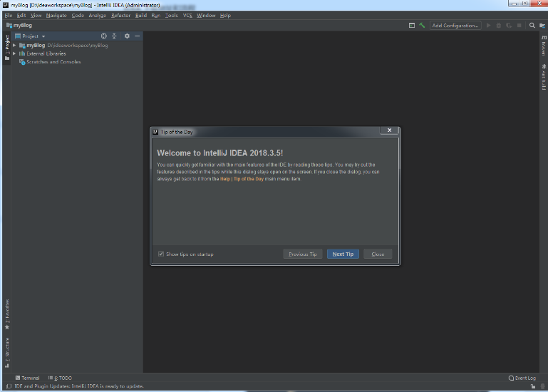This screenshot has height=392, width=548.
Task: Open the Run menu
Action: (156, 16)
